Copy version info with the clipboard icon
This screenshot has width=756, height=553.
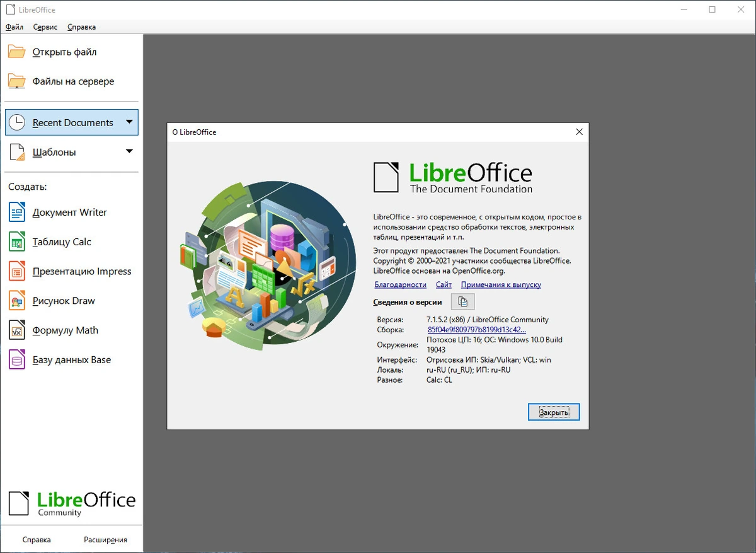pyautogui.click(x=462, y=302)
